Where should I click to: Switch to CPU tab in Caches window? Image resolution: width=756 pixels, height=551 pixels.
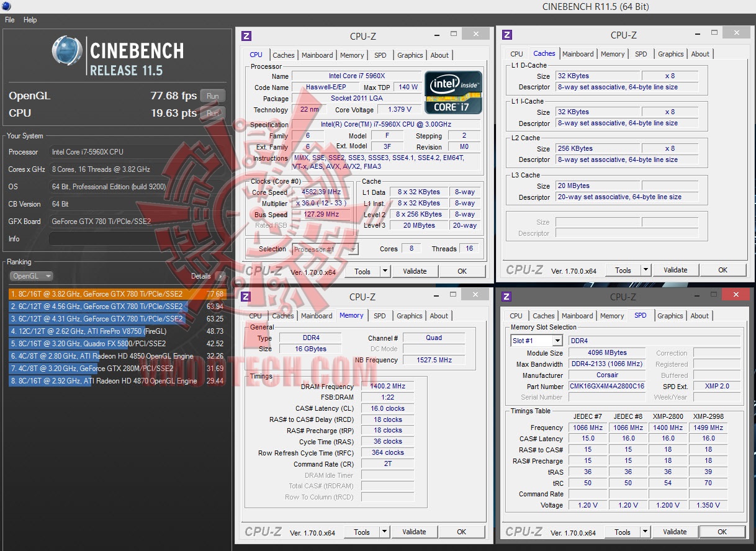(x=517, y=54)
